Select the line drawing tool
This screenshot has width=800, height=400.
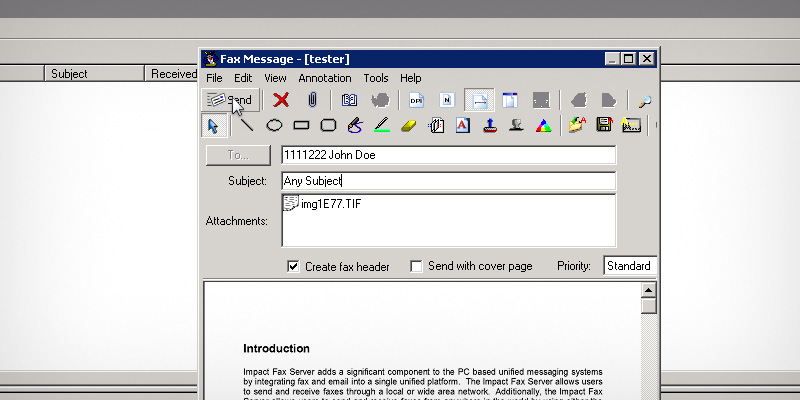coord(245,126)
